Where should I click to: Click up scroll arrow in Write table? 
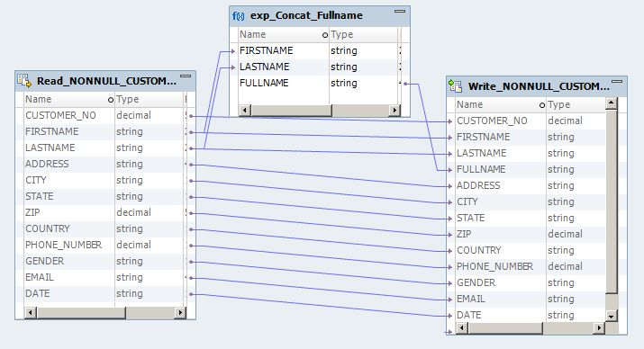tap(612, 103)
